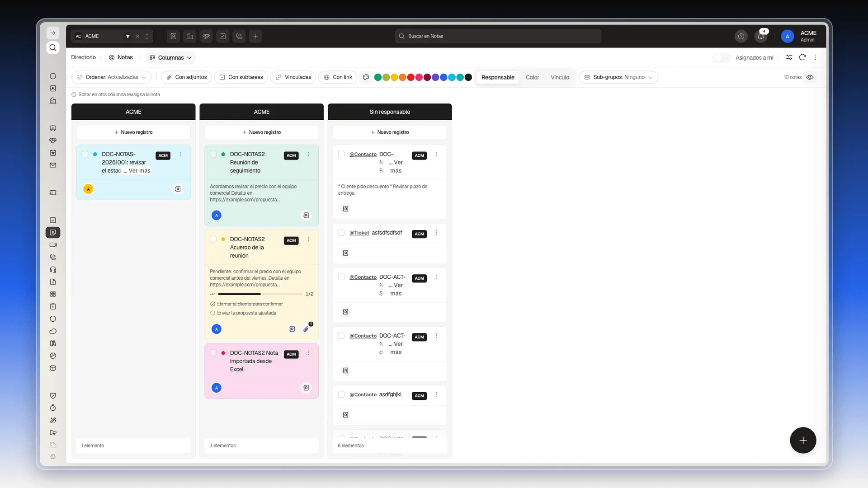868x488 pixels.
Task: Check the Reunión de seguimiento note checkbox
Action: [x=213, y=154]
